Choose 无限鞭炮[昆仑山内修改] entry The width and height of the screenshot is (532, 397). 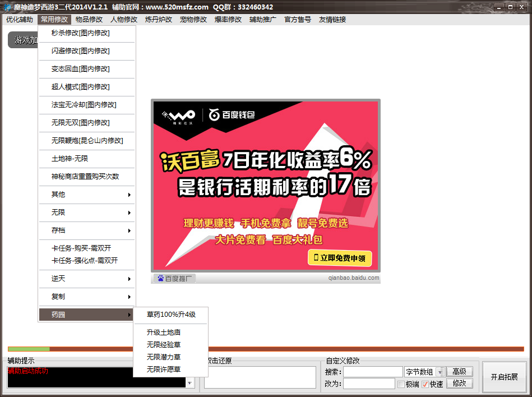87,141
